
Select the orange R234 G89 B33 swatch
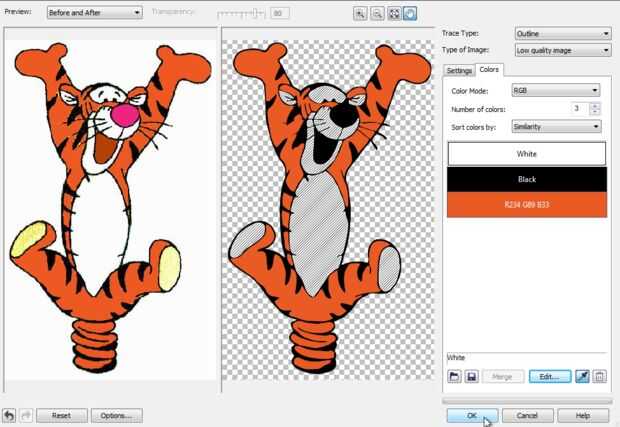click(x=527, y=204)
